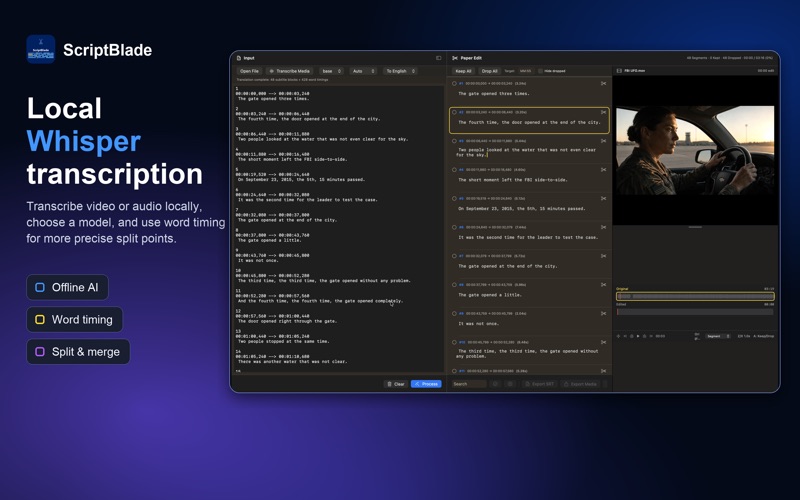This screenshot has height=500, width=800.
Task: Toggle keep circle on 'The fourth time' segment
Action: (454, 112)
